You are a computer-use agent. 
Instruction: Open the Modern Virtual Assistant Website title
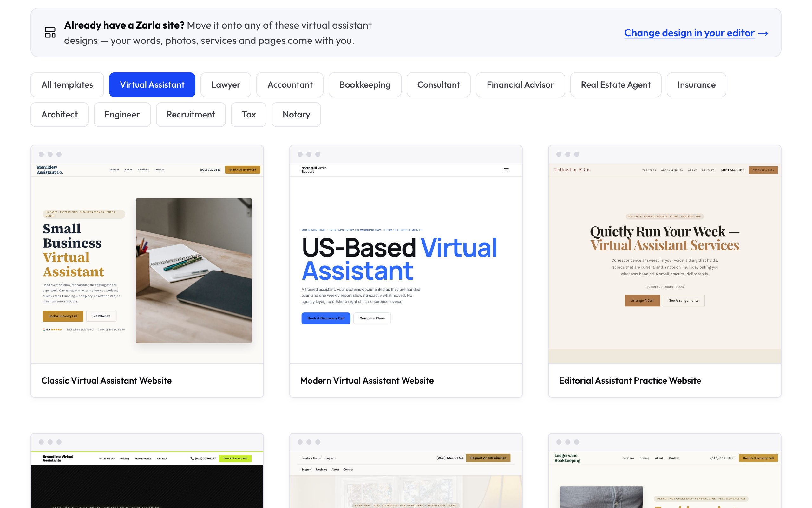coord(367,380)
